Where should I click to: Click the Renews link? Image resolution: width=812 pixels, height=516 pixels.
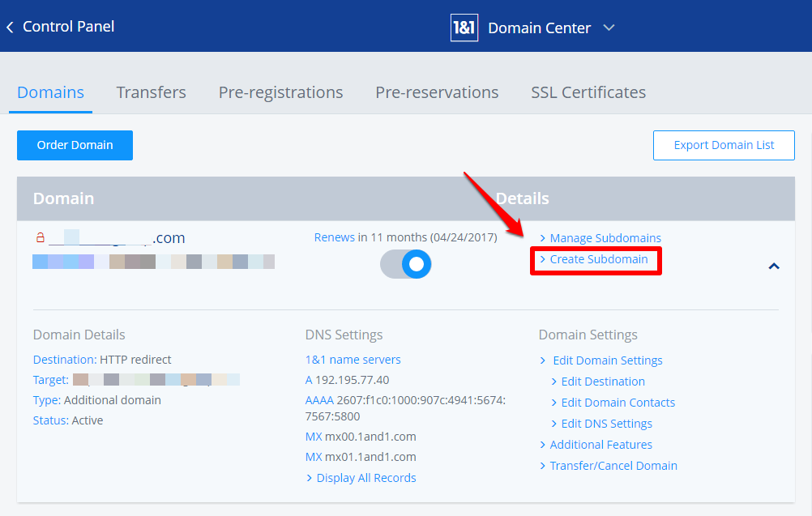tap(335, 237)
